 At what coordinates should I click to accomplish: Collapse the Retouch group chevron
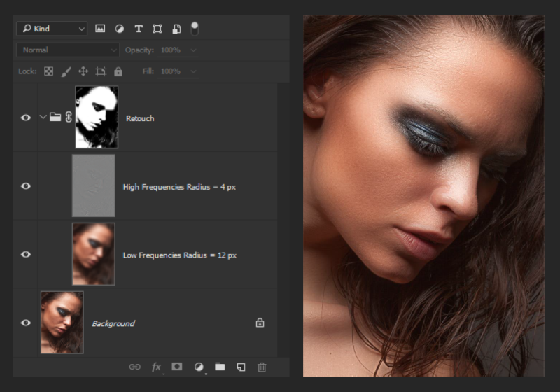[43, 117]
